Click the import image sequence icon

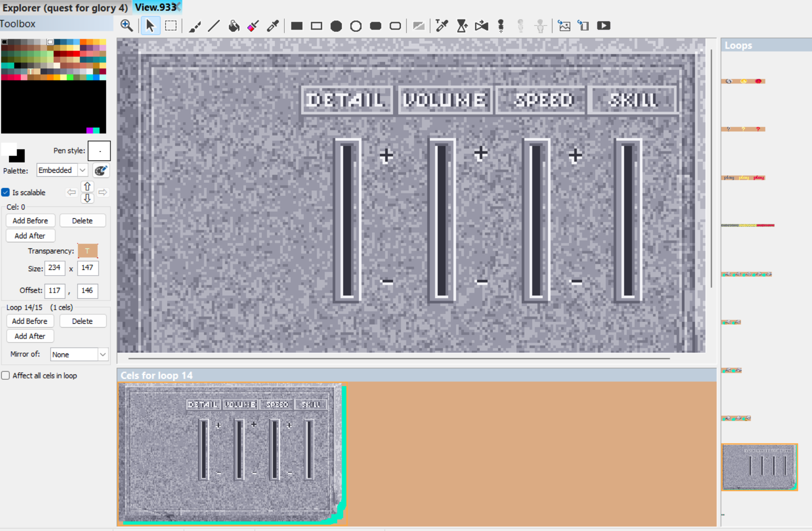point(584,26)
